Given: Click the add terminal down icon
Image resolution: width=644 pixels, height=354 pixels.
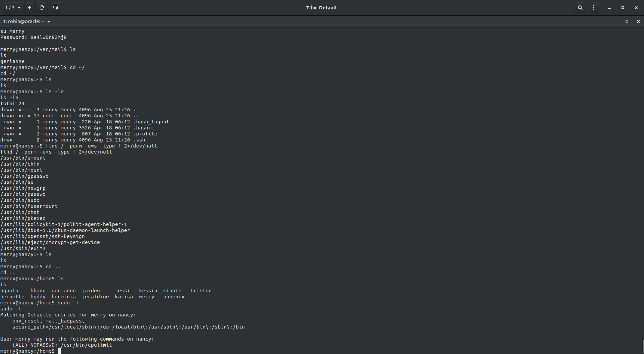Looking at the screenshot, I should point(56,8).
